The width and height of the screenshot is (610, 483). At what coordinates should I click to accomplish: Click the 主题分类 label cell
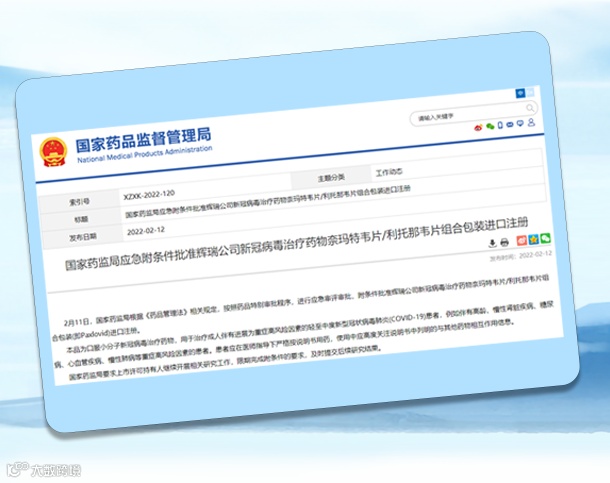(331, 178)
